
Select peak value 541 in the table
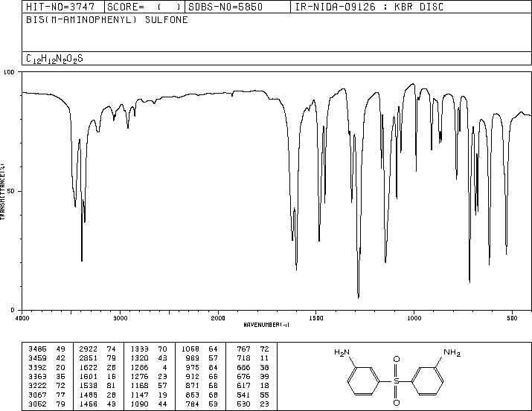point(243,395)
